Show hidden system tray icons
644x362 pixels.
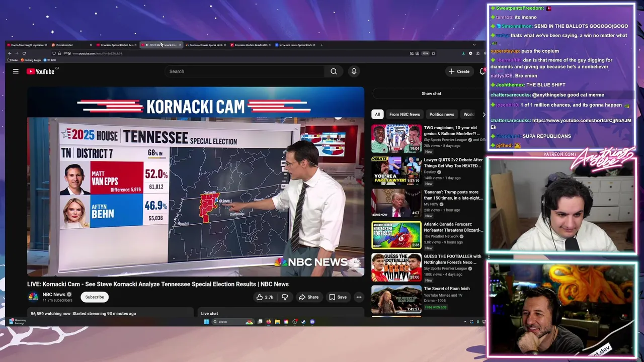pyautogui.click(x=465, y=322)
